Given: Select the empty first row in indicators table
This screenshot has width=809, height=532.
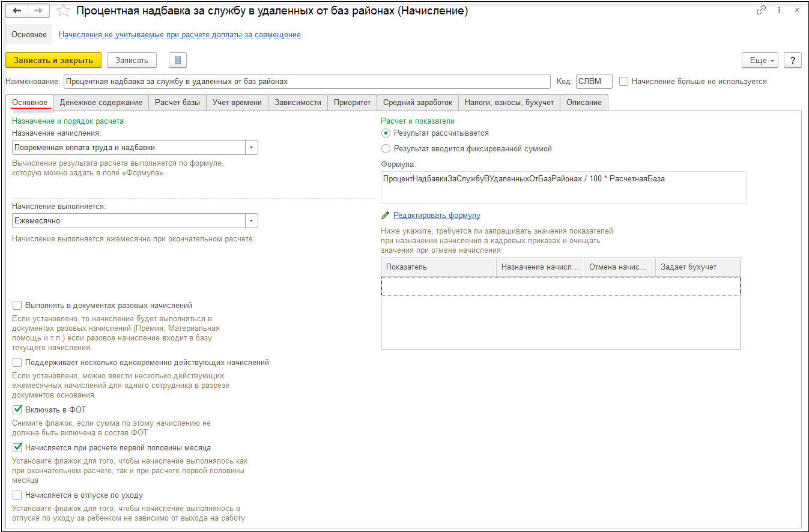Looking at the screenshot, I should (x=560, y=286).
